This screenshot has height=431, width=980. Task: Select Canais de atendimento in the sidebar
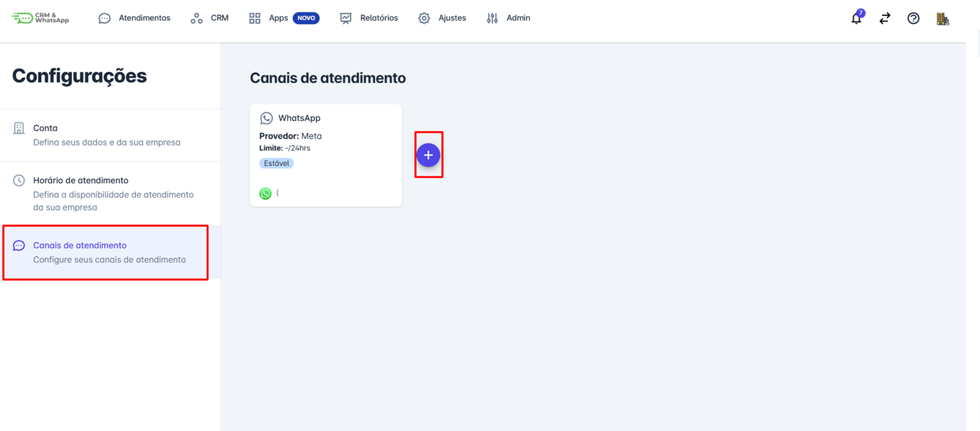(x=79, y=245)
